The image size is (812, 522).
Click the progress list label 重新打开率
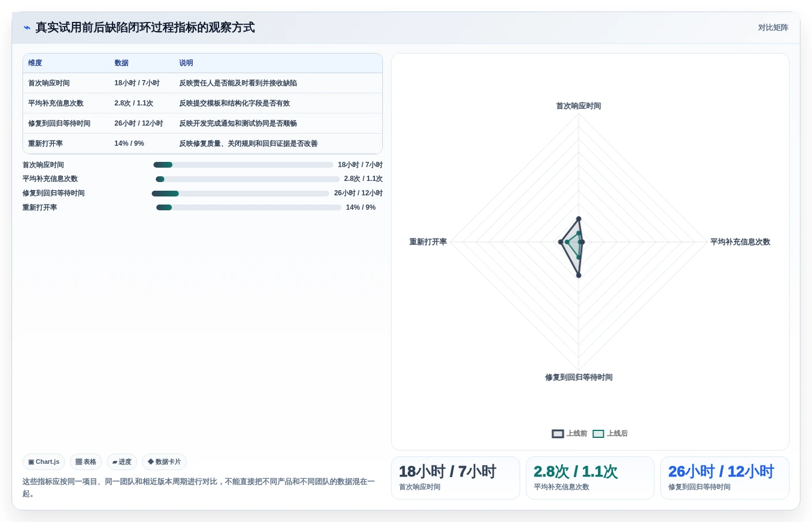(40, 207)
